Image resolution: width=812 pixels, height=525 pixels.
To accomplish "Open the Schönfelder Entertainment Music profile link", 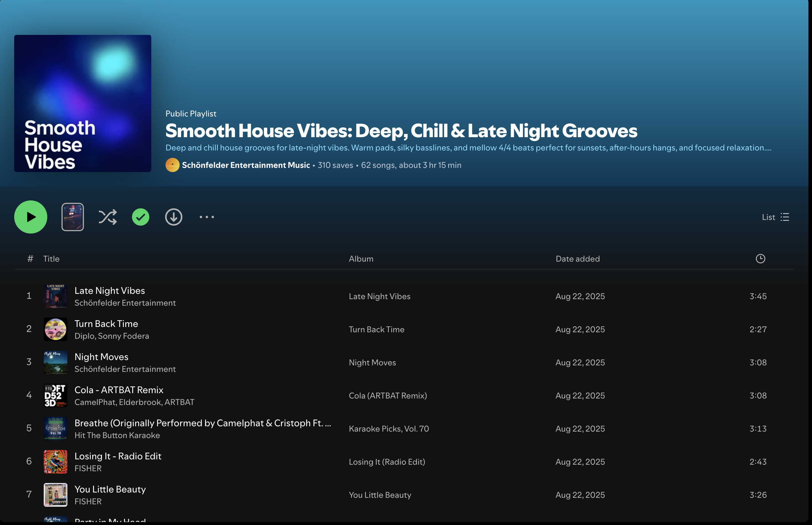I will pyautogui.click(x=246, y=165).
